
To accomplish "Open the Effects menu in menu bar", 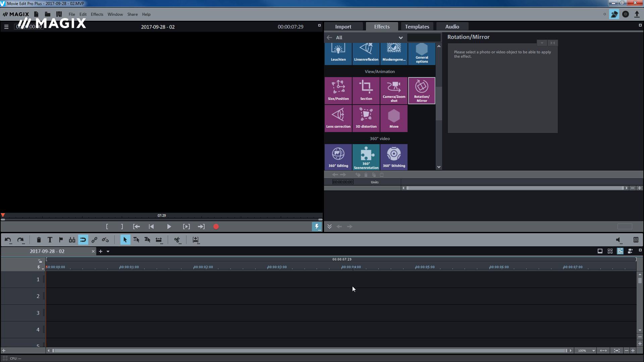I will click(x=97, y=14).
